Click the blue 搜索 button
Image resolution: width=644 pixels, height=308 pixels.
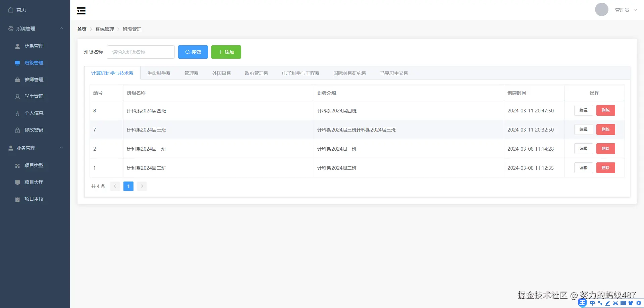coord(193,52)
